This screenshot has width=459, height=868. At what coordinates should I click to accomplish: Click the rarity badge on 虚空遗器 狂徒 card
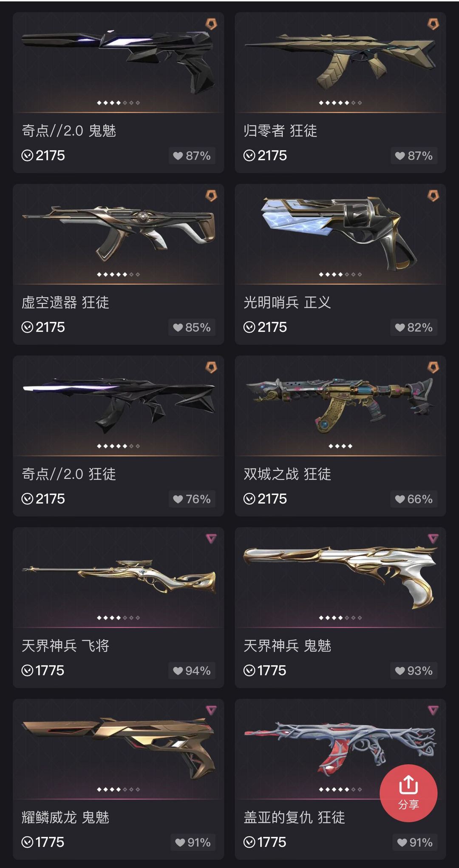211,196
